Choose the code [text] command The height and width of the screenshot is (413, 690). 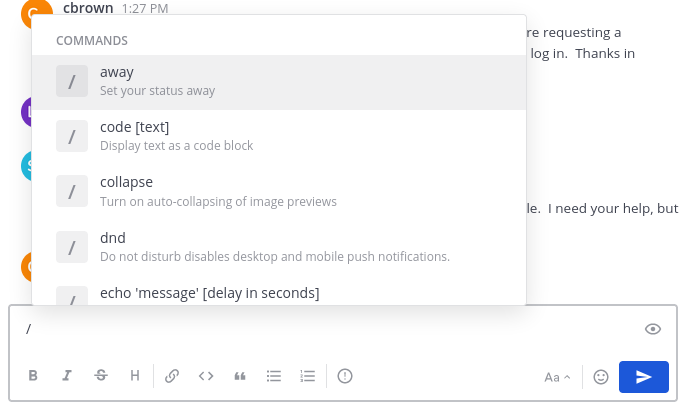[x=278, y=135]
